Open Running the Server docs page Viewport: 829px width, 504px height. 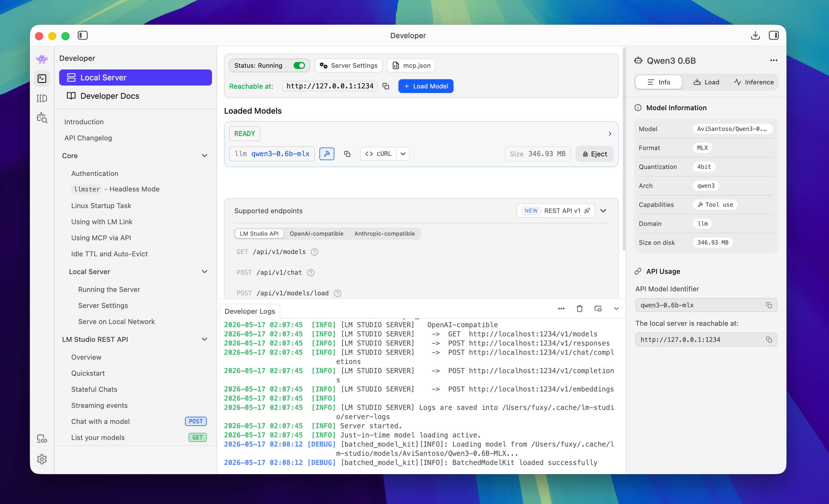(109, 290)
